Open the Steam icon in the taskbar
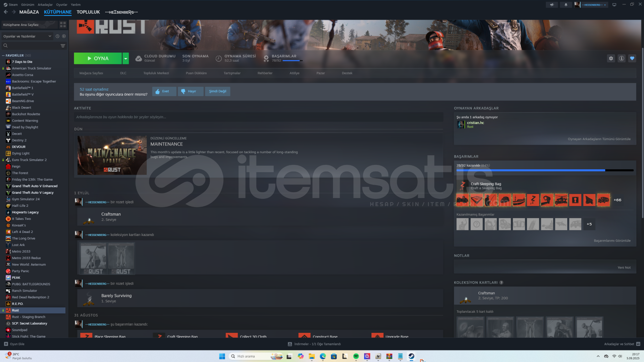644x362 pixels. click(x=411, y=356)
